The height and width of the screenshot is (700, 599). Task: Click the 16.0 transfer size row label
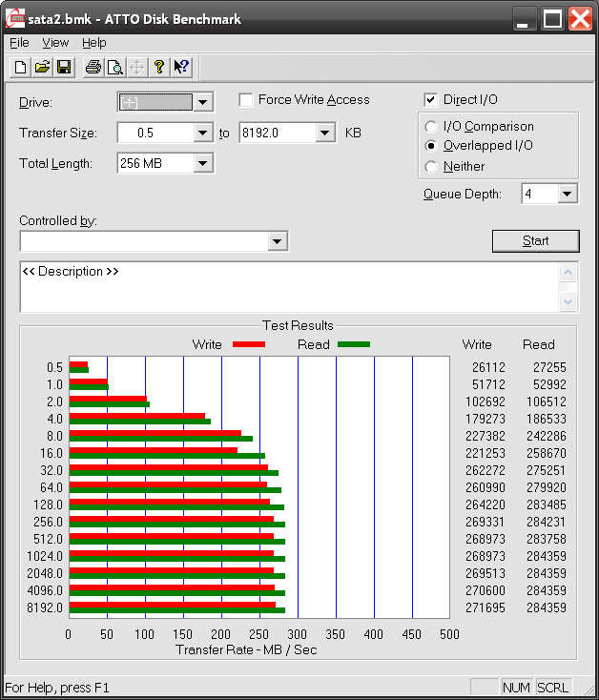point(52,453)
